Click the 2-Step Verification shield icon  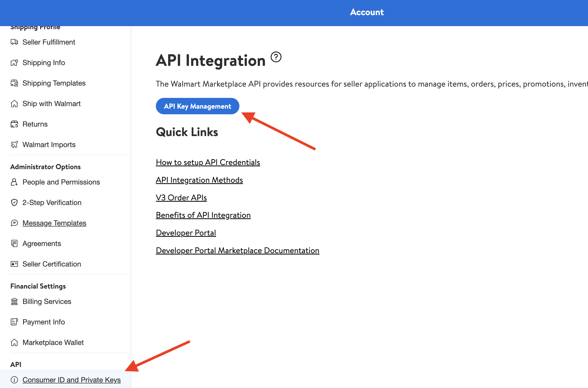14,202
